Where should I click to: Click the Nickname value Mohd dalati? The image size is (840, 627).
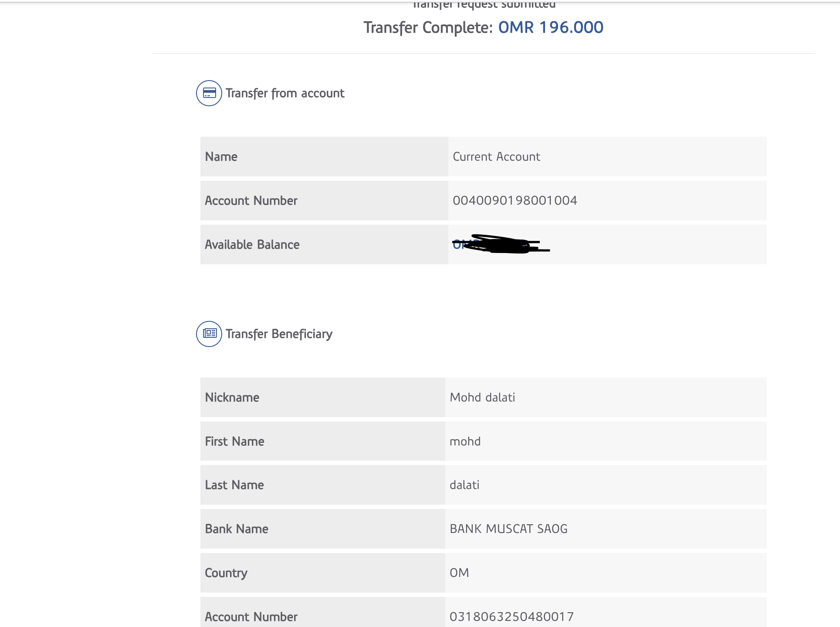(482, 398)
